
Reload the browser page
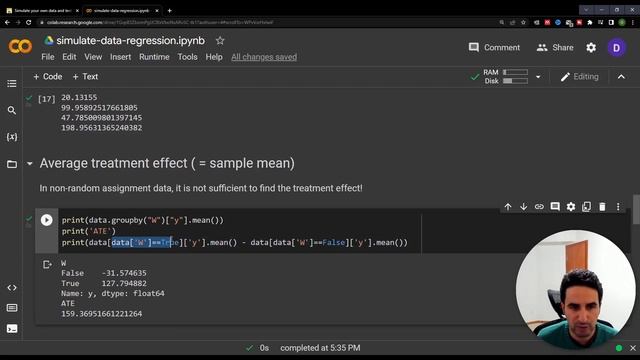click(x=29, y=22)
